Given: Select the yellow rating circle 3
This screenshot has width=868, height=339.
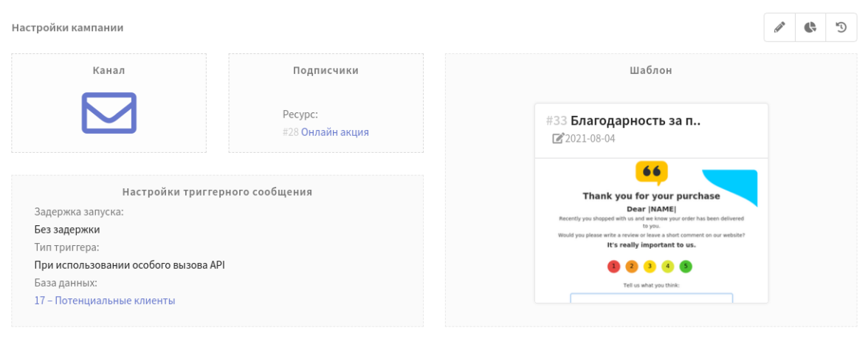Looking at the screenshot, I should coord(650,266).
